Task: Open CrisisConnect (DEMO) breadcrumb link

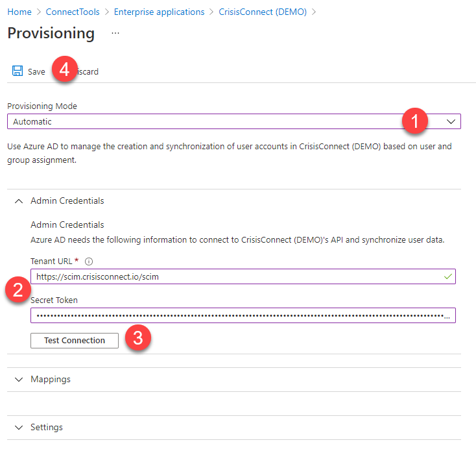Action: pos(263,12)
